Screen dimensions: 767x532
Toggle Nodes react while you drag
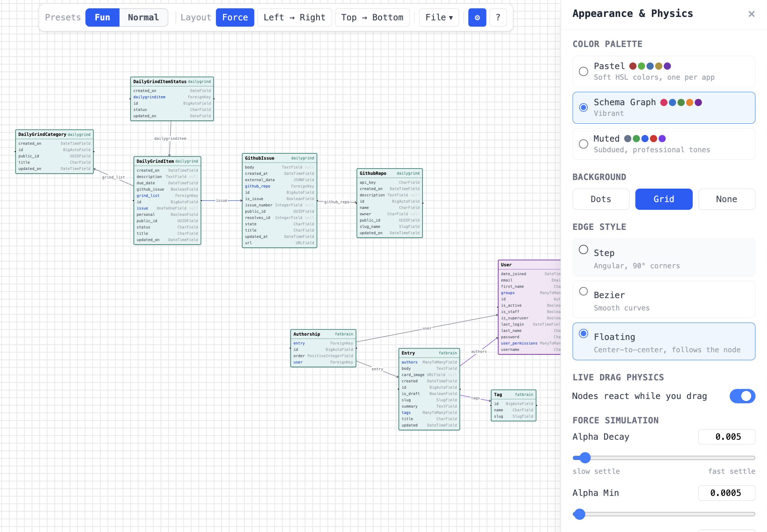[742, 396]
